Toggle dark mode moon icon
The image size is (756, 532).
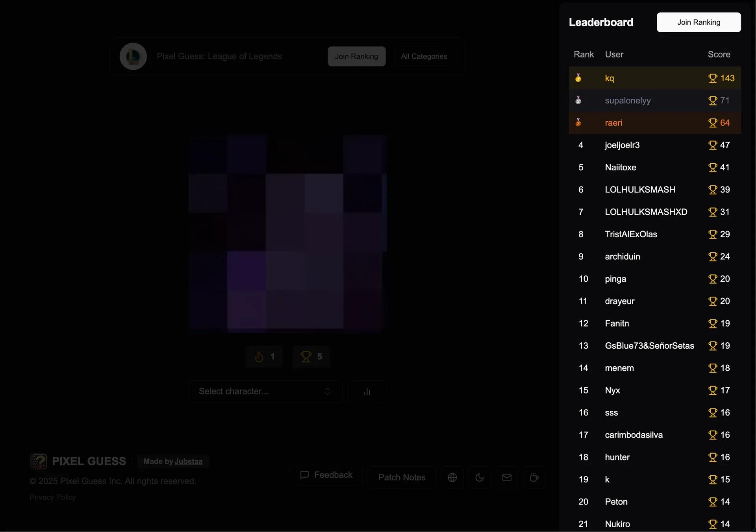479,477
